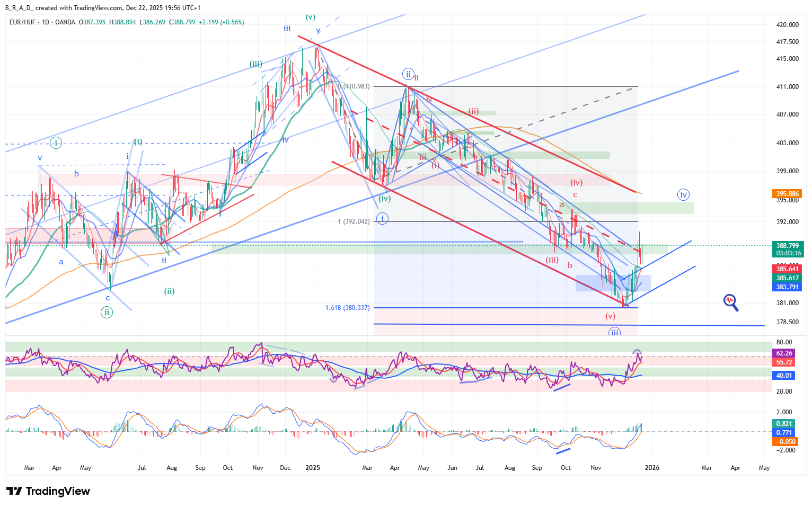Click the purple arc marker above the RSI peak
812x507 pixels.
pos(637,352)
